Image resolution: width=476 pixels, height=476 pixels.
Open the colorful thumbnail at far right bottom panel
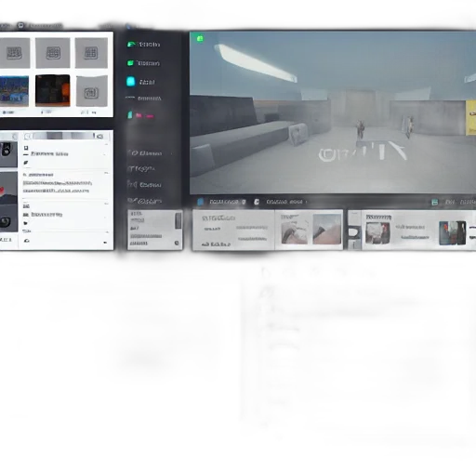[x=452, y=233]
